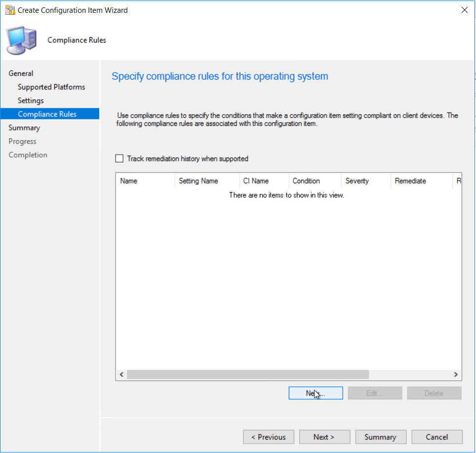Close the Create Configuration Item Wizard
Image resolution: width=476 pixels, height=453 pixels.
pyautogui.click(x=464, y=10)
